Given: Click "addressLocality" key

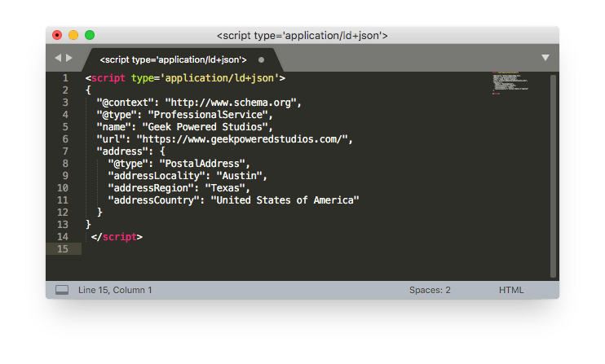Looking at the screenshot, I should [157, 176].
